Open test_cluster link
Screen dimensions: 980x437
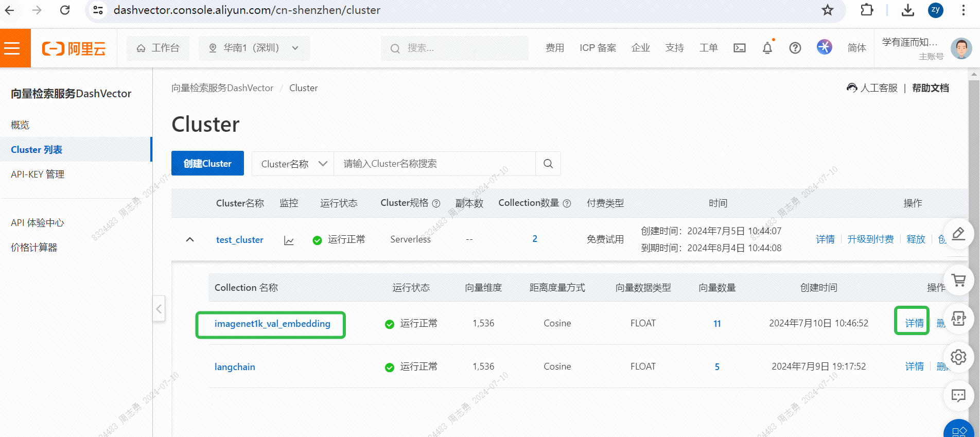(x=240, y=240)
